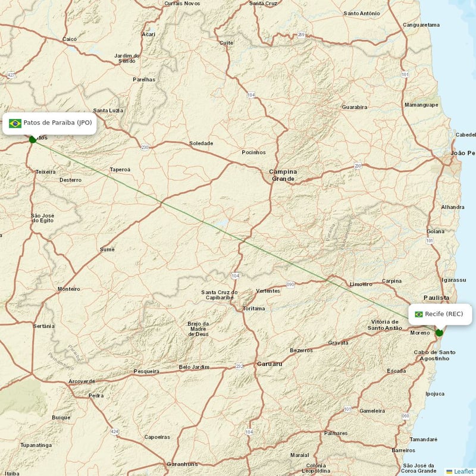
Task: Click the Pocinhos town label
Action: 253,152
